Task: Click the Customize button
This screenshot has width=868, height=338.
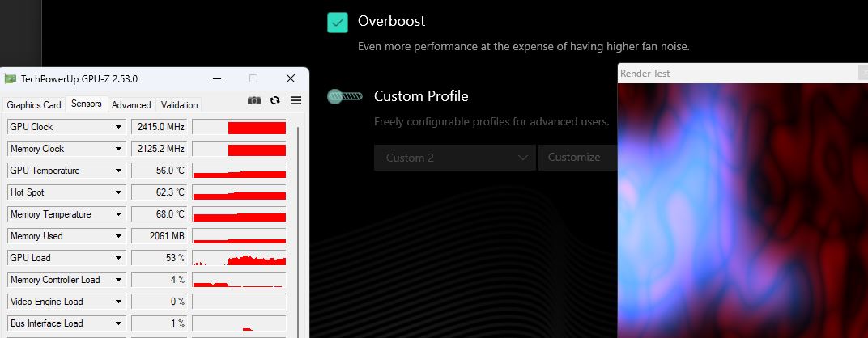Action: (578, 158)
